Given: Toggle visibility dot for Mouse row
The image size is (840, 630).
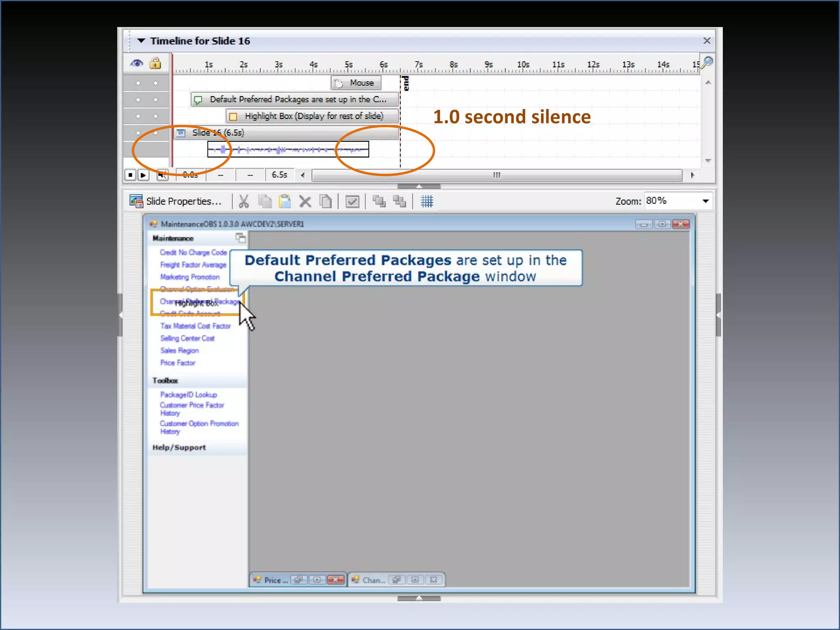Looking at the screenshot, I should (138, 83).
